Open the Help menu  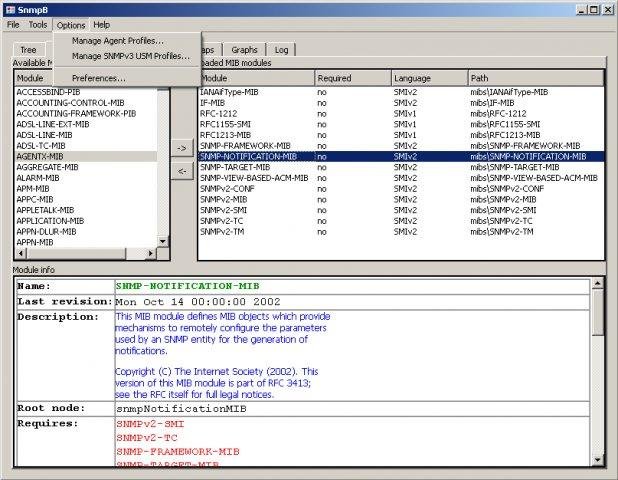(x=102, y=24)
